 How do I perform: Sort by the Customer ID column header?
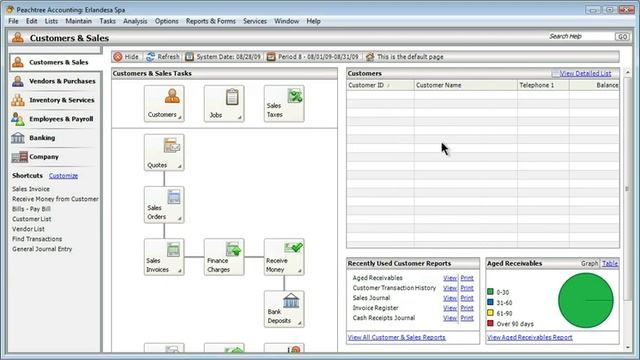coord(380,85)
